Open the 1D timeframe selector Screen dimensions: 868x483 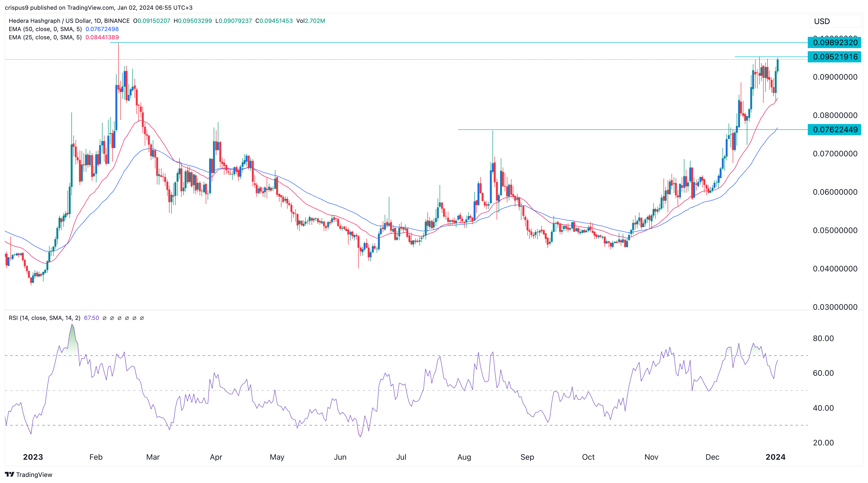coord(98,21)
